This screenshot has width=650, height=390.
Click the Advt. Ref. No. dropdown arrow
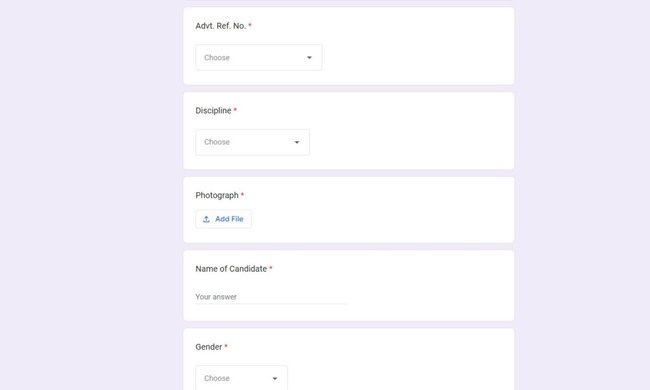(309, 58)
